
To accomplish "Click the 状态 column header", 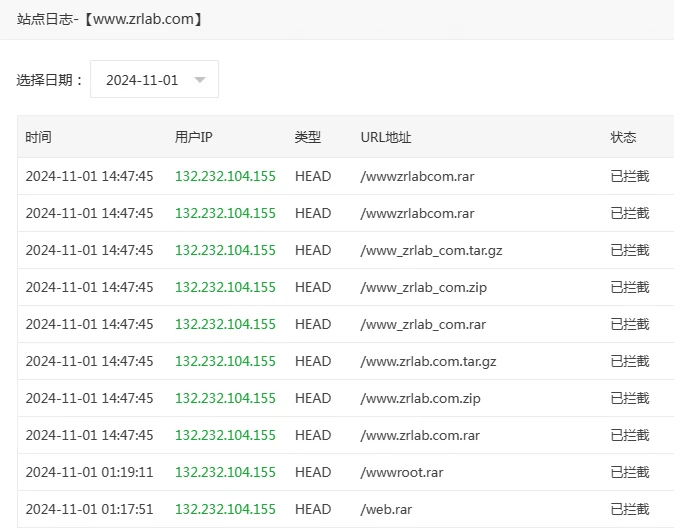I will coord(623,137).
